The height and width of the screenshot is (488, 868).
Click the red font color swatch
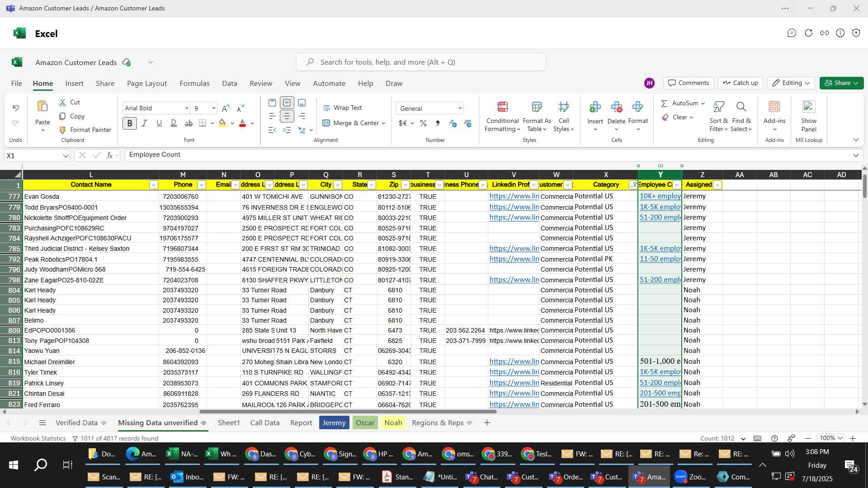[x=242, y=123]
